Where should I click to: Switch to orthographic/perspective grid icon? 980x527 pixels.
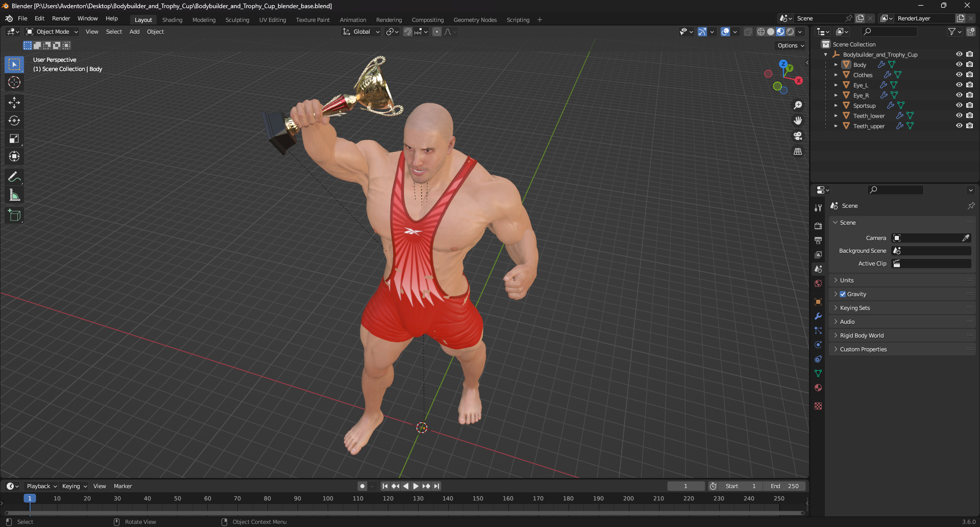(798, 152)
